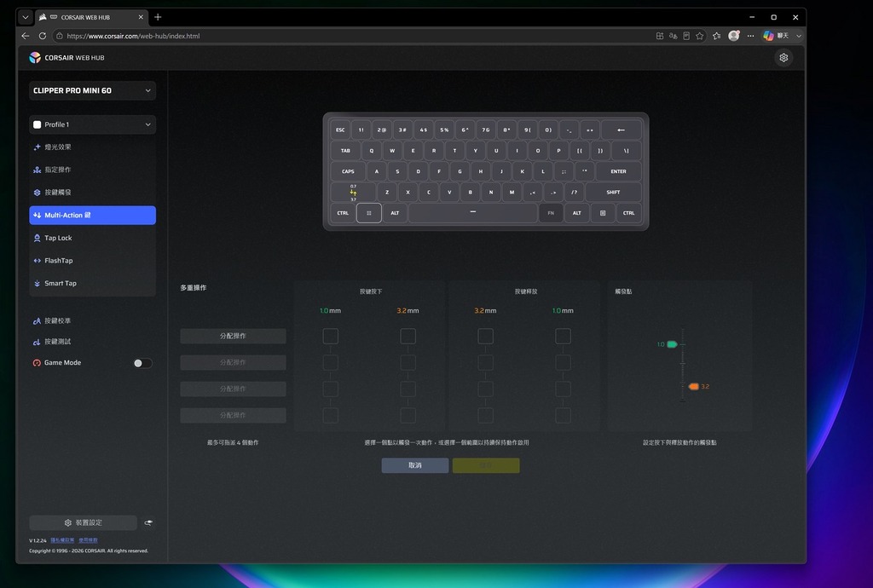Toggle Game Mode switch

[x=142, y=363]
